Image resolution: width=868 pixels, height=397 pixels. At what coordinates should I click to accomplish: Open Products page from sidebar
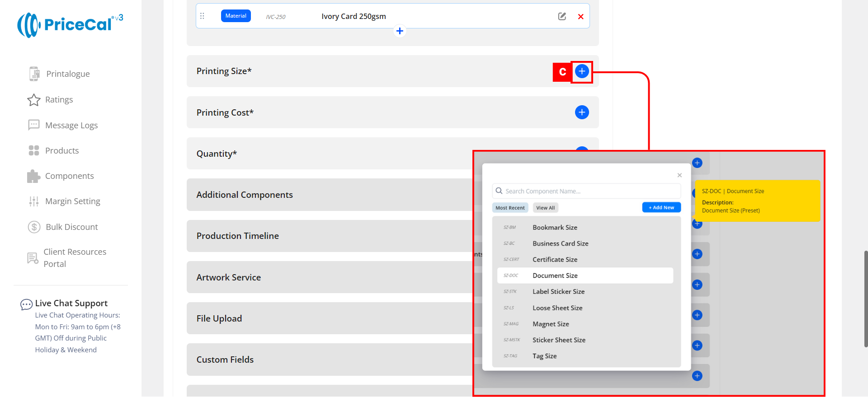coord(62,151)
